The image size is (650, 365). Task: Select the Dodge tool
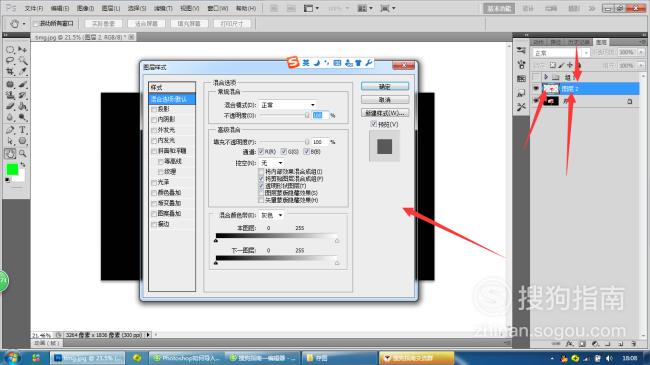(x=22, y=117)
